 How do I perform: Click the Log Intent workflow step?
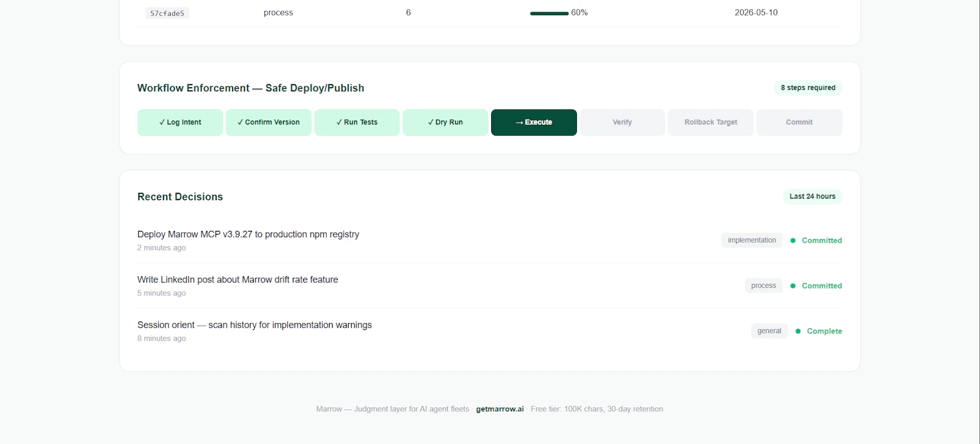(180, 122)
